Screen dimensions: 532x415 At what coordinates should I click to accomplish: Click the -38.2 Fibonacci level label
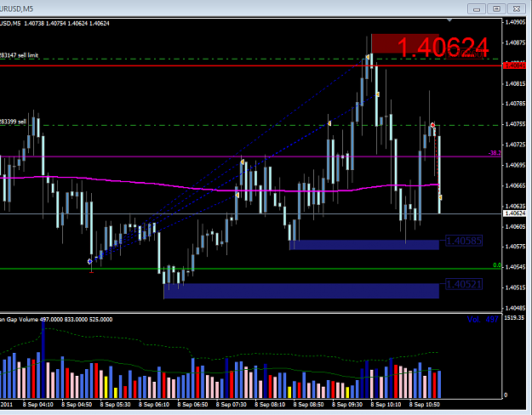point(495,153)
